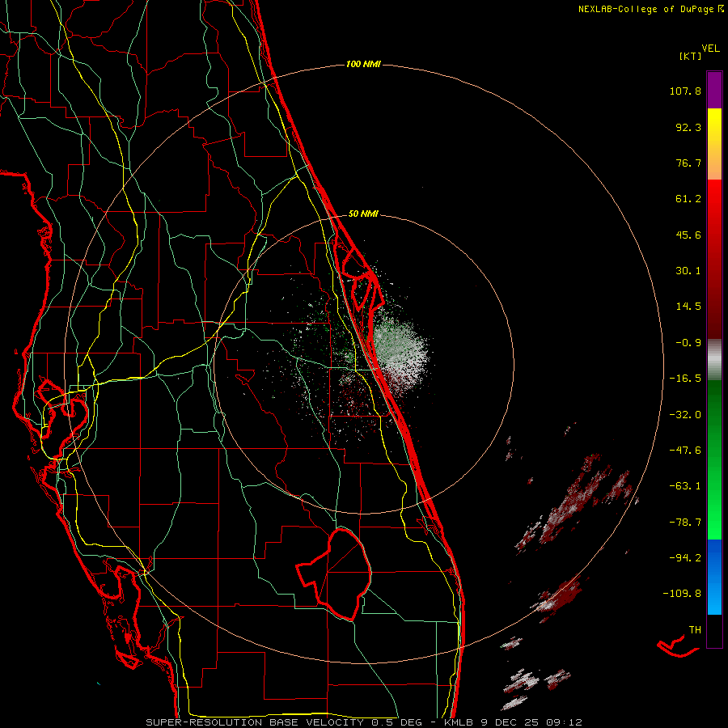
Task: Select the 76.7 velocity scale value
Action: [688, 163]
